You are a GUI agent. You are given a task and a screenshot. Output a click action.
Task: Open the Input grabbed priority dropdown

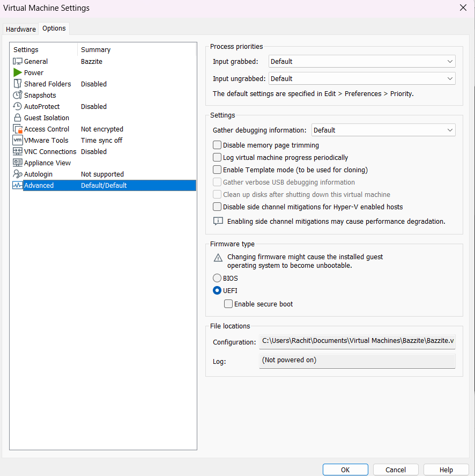pyautogui.click(x=362, y=61)
